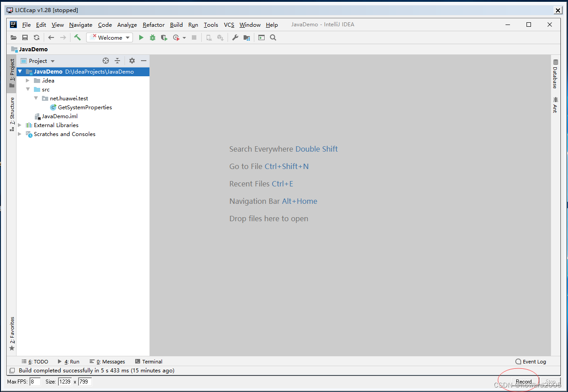The image size is (568, 392).
Task: Open the Code menu
Action: pyautogui.click(x=105, y=25)
